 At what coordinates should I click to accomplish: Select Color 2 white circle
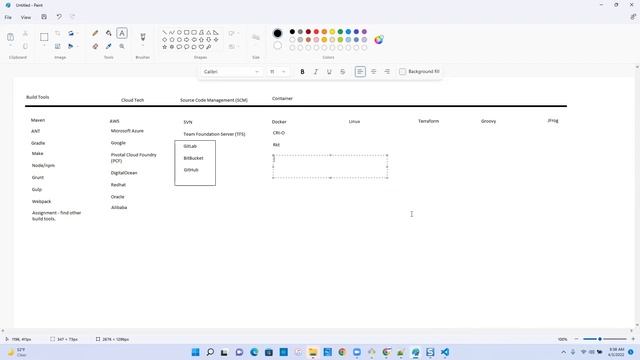[278, 46]
